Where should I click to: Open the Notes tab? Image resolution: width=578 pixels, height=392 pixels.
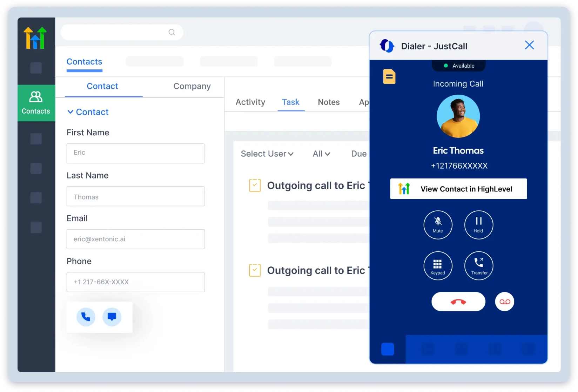[x=329, y=102]
